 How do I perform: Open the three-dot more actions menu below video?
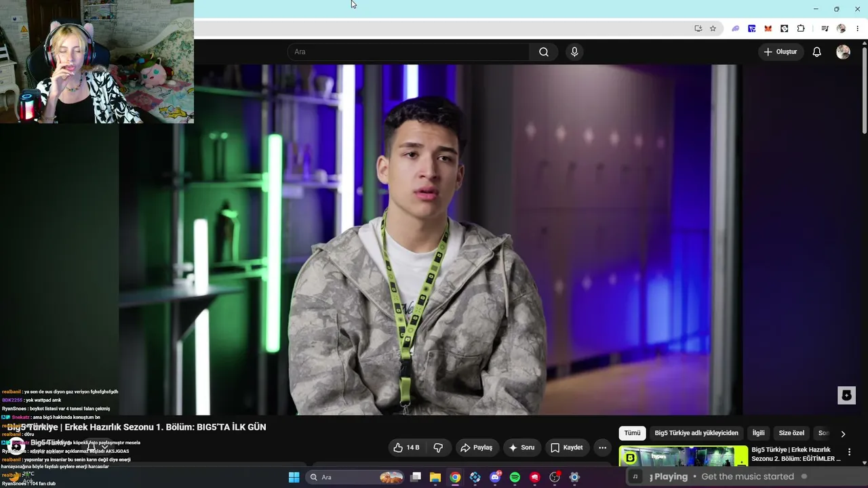click(602, 447)
